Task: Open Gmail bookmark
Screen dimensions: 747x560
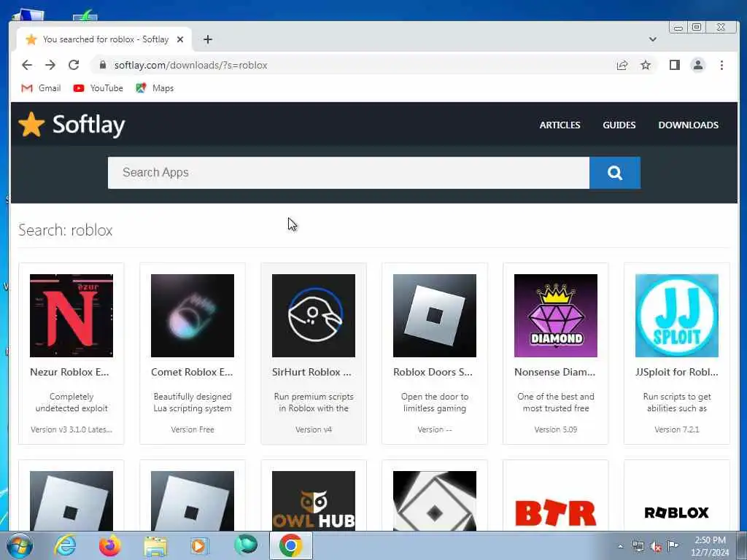Action: click(x=41, y=88)
